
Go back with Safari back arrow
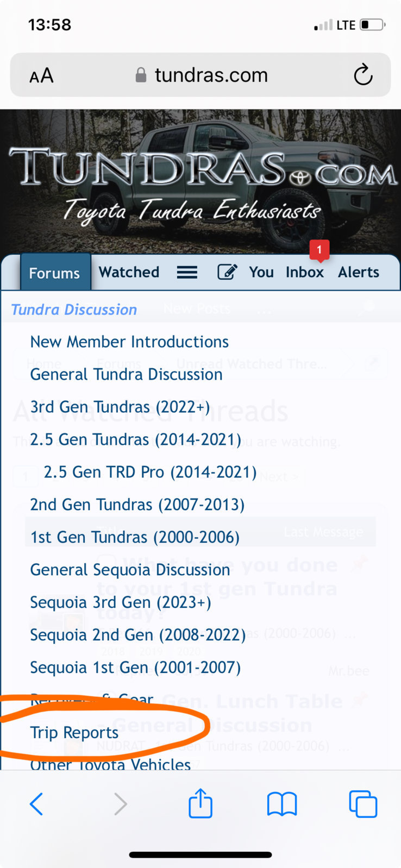[x=36, y=804]
